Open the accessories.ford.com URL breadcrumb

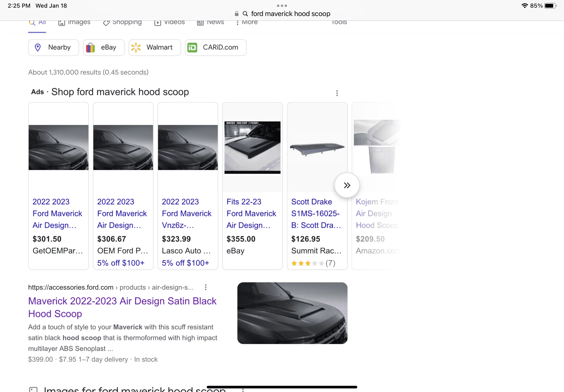click(111, 287)
